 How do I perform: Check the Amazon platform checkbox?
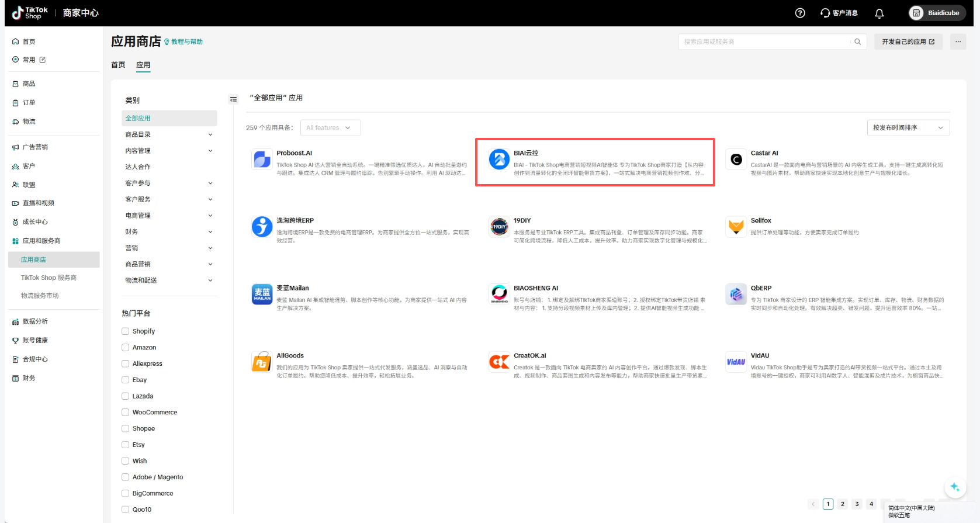[125, 347]
